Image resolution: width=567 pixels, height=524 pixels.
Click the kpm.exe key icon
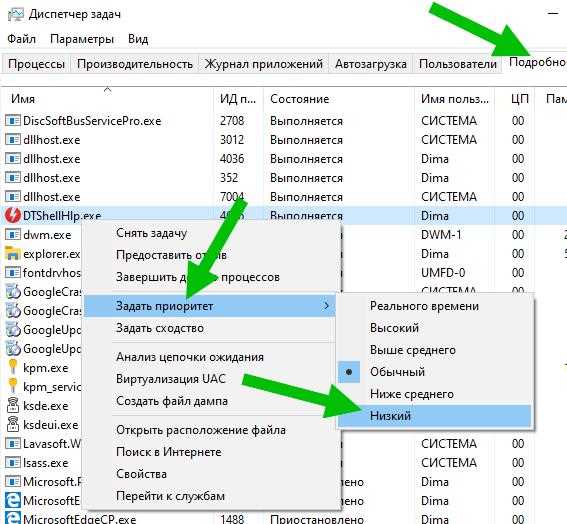[x=13, y=367]
